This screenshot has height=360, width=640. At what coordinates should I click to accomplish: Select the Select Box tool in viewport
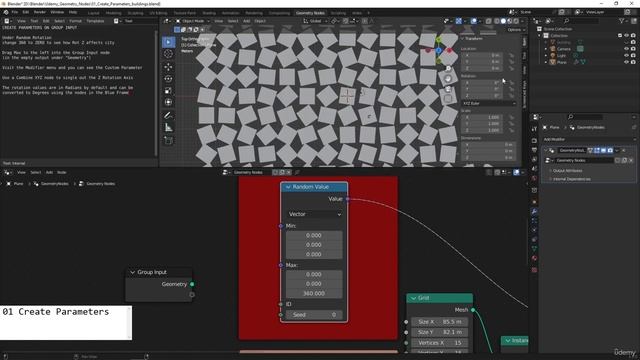pyautogui.click(x=168, y=42)
